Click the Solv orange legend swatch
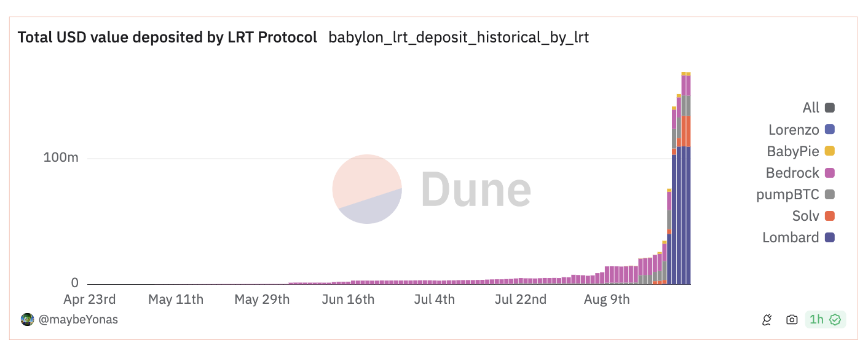The width and height of the screenshot is (868, 353). (x=830, y=216)
